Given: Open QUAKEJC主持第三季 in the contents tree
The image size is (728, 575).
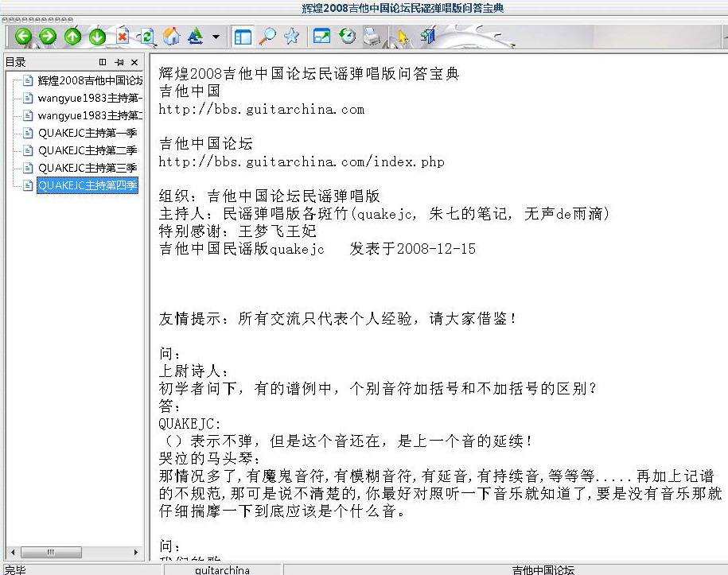Looking at the screenshot, I should coord(88,168).
